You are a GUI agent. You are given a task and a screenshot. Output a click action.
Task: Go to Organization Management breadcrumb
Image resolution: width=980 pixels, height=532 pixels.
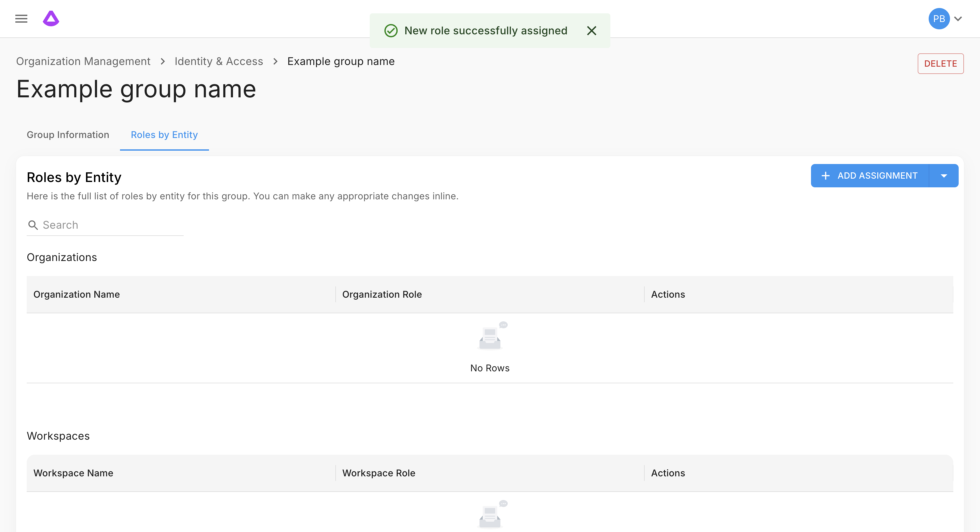(x=83, y=61)
